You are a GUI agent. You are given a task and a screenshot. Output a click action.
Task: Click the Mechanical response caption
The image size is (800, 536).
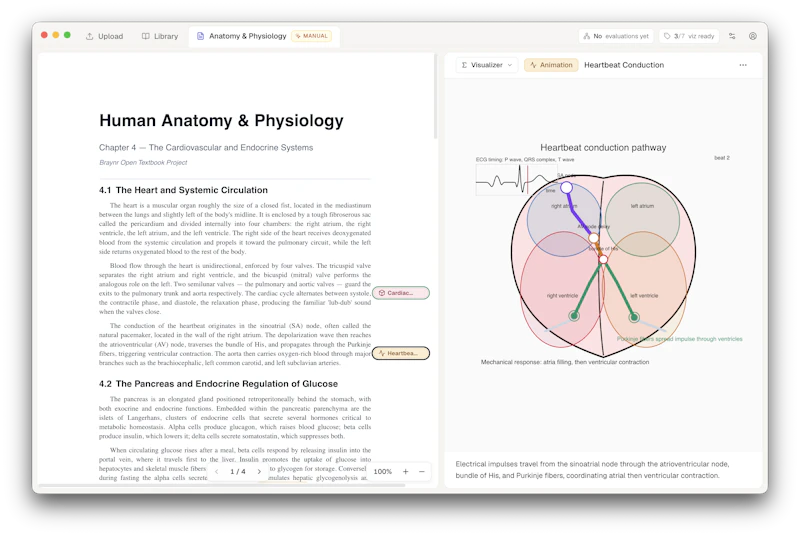(565, 362)
